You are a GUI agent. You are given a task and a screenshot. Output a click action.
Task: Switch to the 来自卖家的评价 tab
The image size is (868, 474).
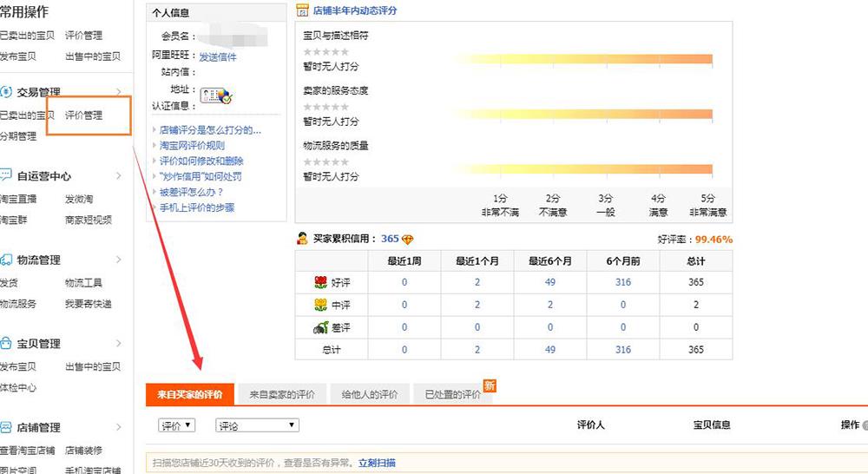282,394
